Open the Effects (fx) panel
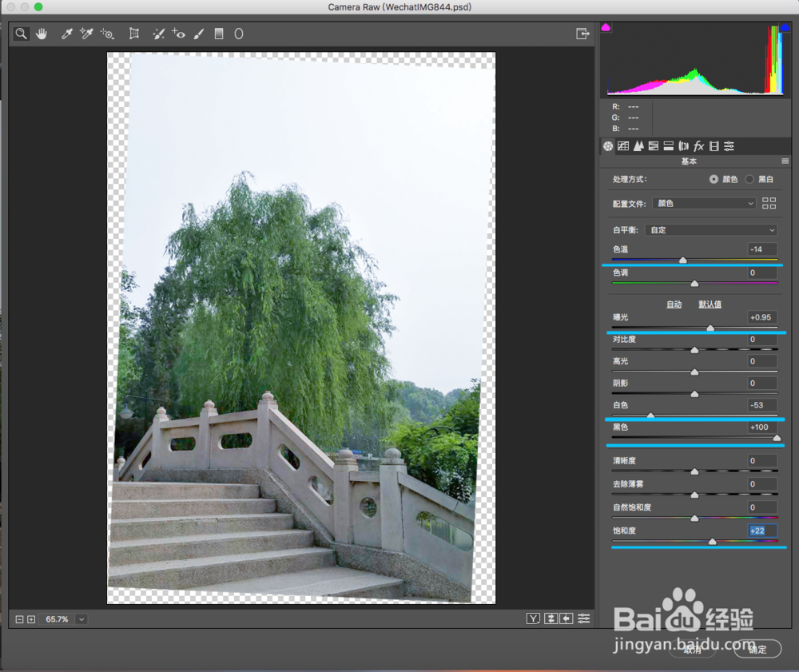The image size is (799, 672). coord(698,145)
